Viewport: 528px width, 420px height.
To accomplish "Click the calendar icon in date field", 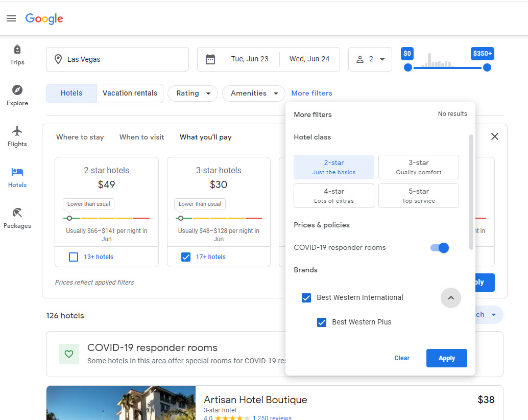I will [x=210, y=59].
